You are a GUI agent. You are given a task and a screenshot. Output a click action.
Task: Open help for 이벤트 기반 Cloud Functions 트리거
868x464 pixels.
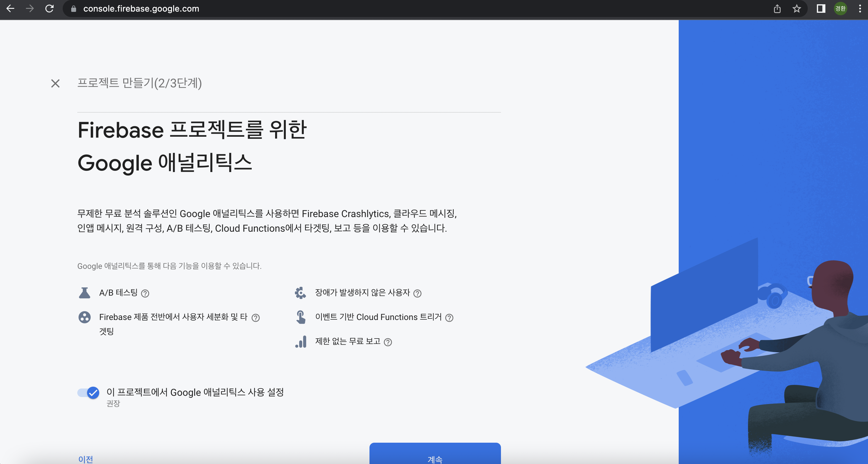pyautogui.click(x=449, y=318)
